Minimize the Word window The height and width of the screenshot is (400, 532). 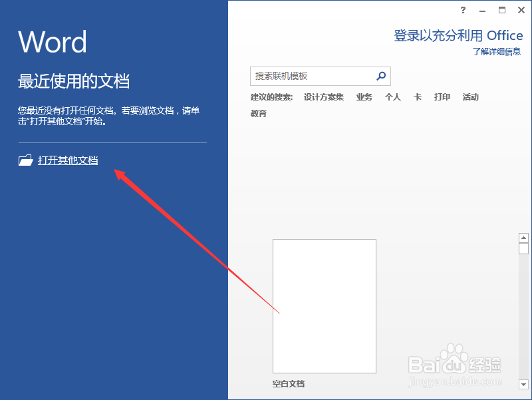[482, 11]
